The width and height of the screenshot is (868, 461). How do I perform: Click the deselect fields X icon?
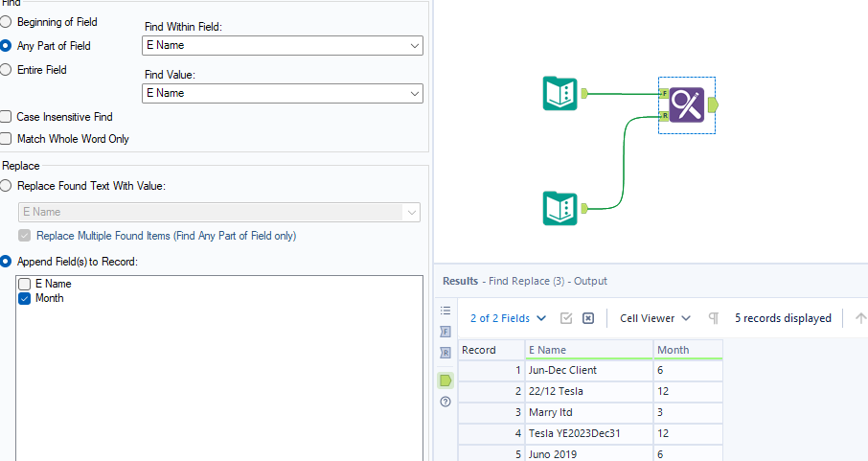click(588, 318)
